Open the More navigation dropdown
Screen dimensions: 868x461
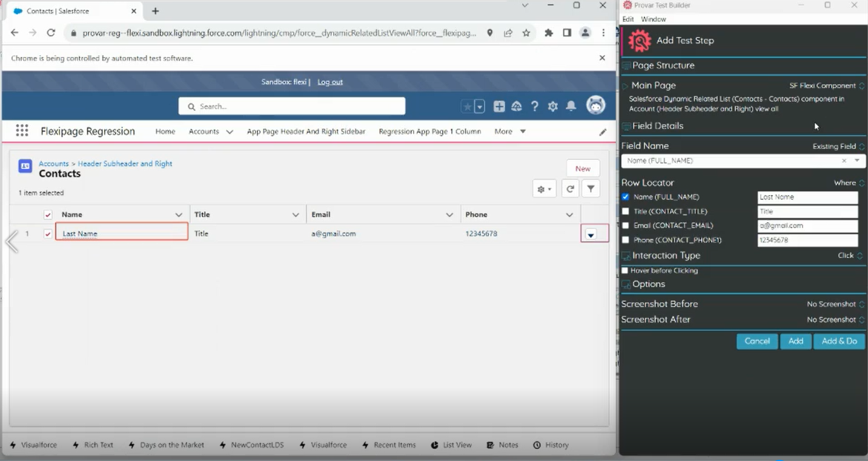[x=510, y=131]
